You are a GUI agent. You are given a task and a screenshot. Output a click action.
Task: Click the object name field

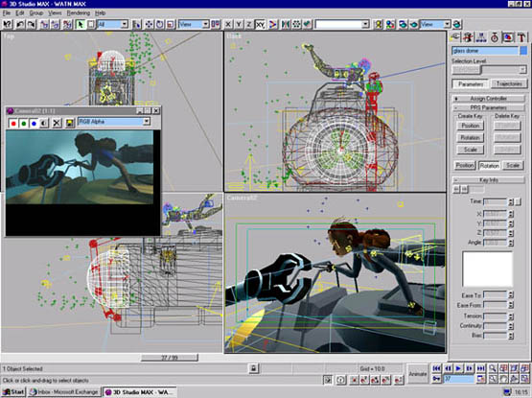tap(485, 51)
